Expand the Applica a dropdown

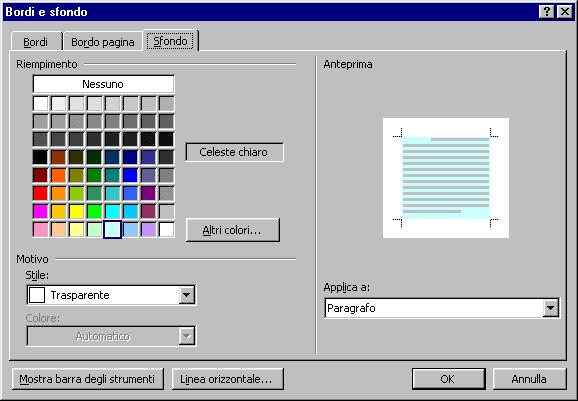[x=550, y=308]
